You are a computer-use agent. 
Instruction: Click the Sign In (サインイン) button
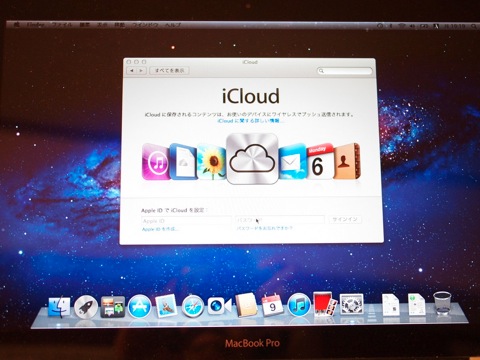click(345, 219)
